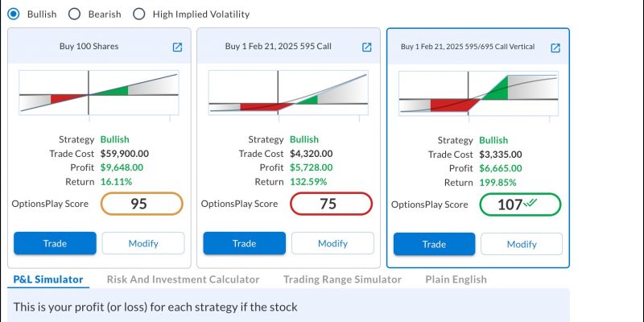Viewport: 644px width, 322px height.
Task: Click Modify under Buy 100 Shares
Action: point(143,244)
